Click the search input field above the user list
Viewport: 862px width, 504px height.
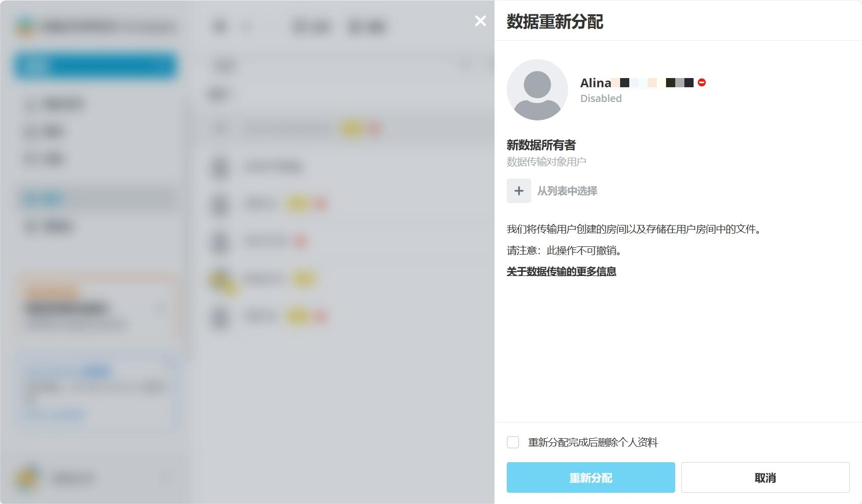[337, 65]
